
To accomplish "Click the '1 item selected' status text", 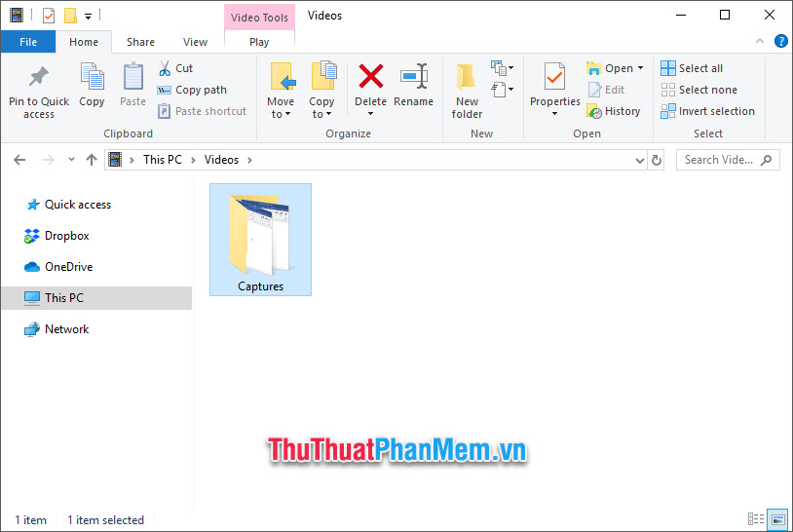I will 105,520.
